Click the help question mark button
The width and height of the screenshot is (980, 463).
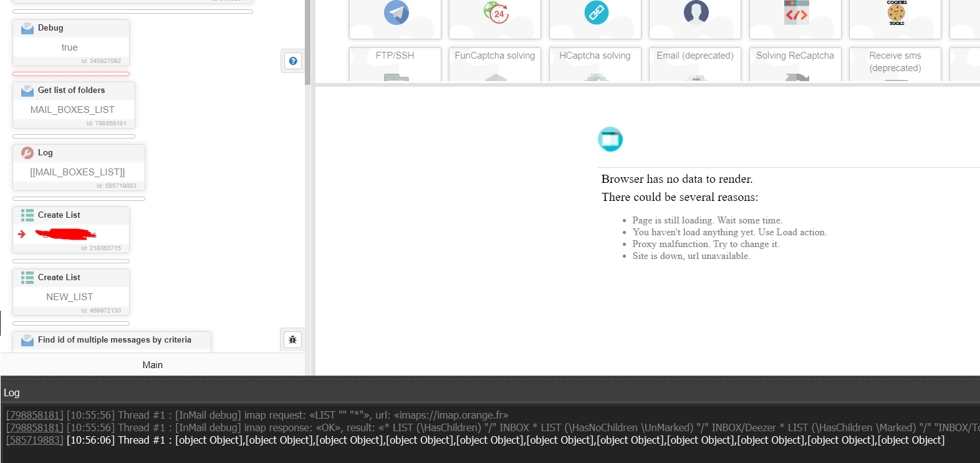[293, 61]
